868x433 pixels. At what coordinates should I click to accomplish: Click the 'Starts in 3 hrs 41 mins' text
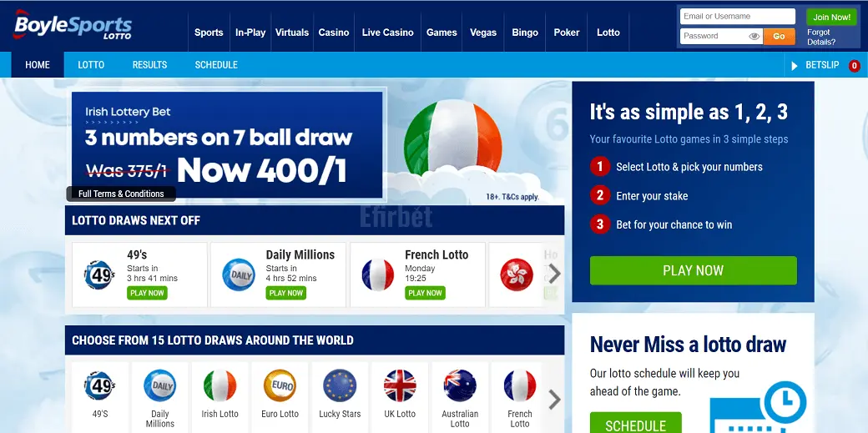tap(152, 274)
